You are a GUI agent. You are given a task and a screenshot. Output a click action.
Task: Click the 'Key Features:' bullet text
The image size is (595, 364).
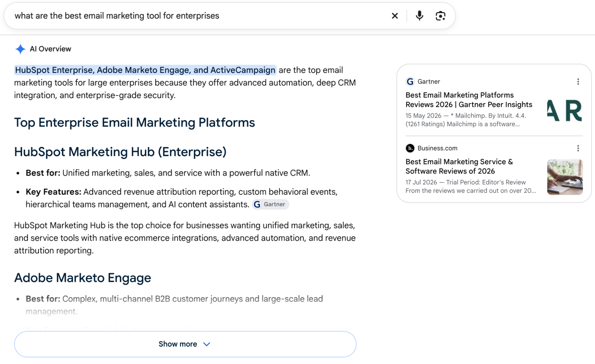182,198
